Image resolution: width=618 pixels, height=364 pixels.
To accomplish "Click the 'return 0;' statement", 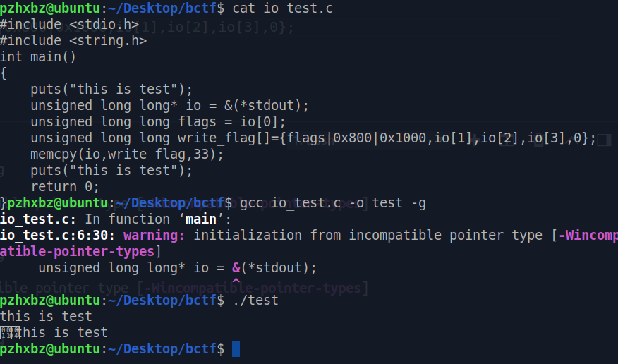I will (65, 186).
